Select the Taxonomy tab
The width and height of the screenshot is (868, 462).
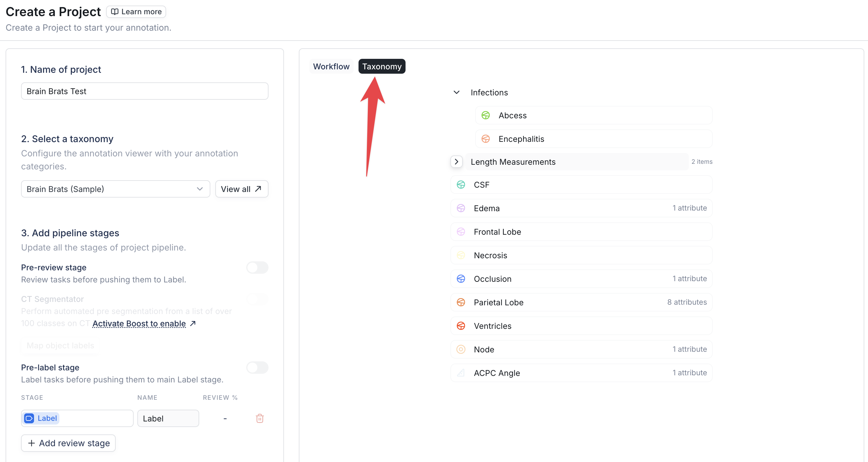(382, 67)
